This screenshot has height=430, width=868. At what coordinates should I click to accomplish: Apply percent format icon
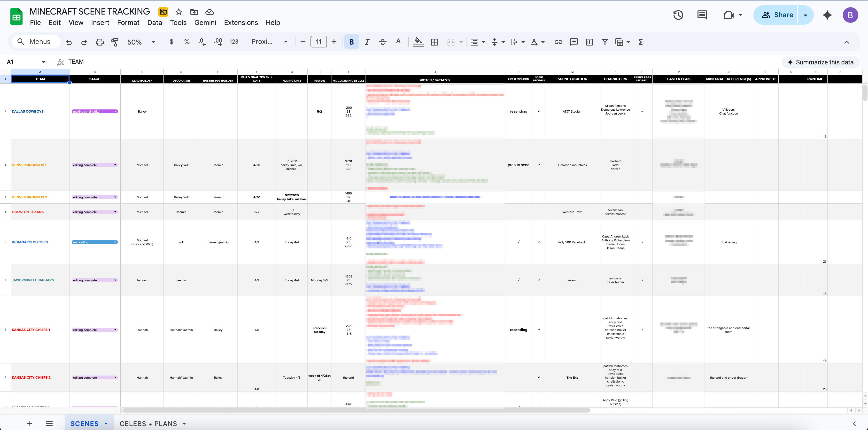coord(187,42)
